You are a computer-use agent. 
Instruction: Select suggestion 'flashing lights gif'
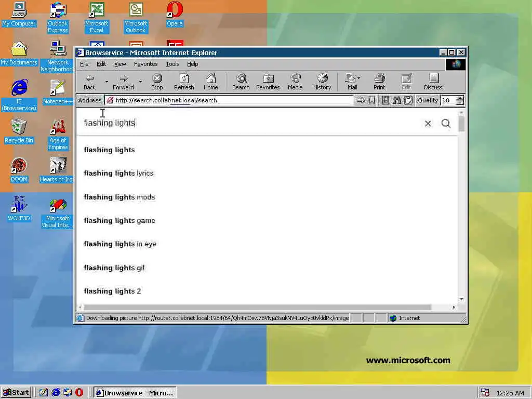coord(114,268)
